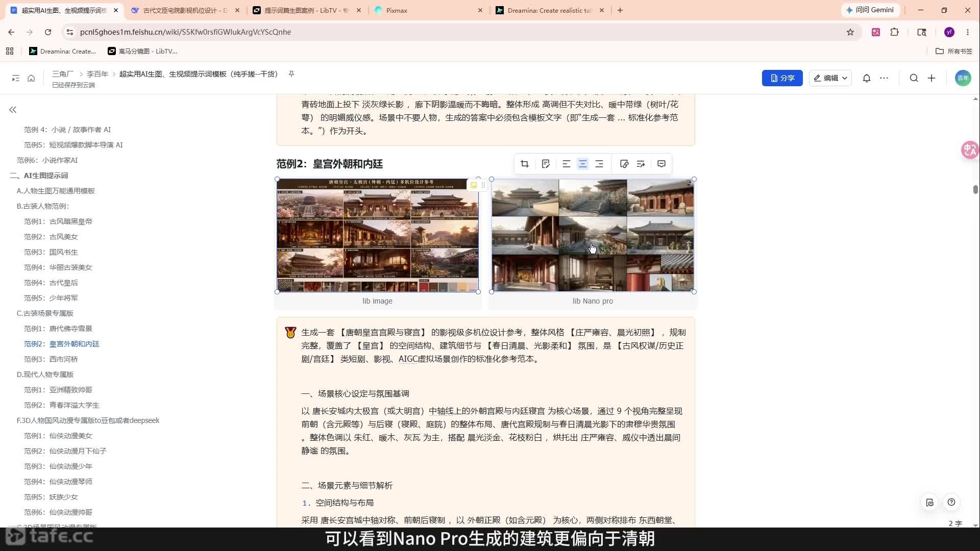Viewport: 980px width, 551px height.
Task: Open user avatar profile menu
Action: tap(963, 78)
